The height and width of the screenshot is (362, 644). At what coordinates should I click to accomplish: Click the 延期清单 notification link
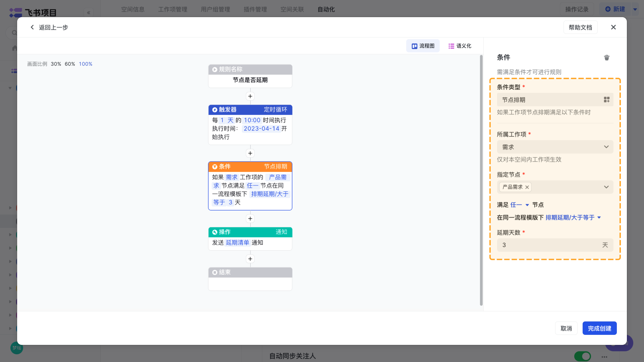(x=237, y=243)
